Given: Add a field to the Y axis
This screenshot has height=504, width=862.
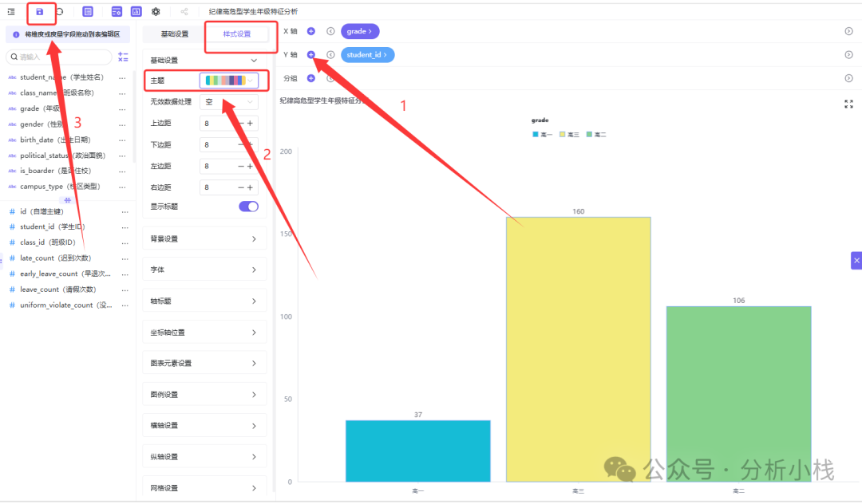Looking at the screenshot, I should (311, 54).
